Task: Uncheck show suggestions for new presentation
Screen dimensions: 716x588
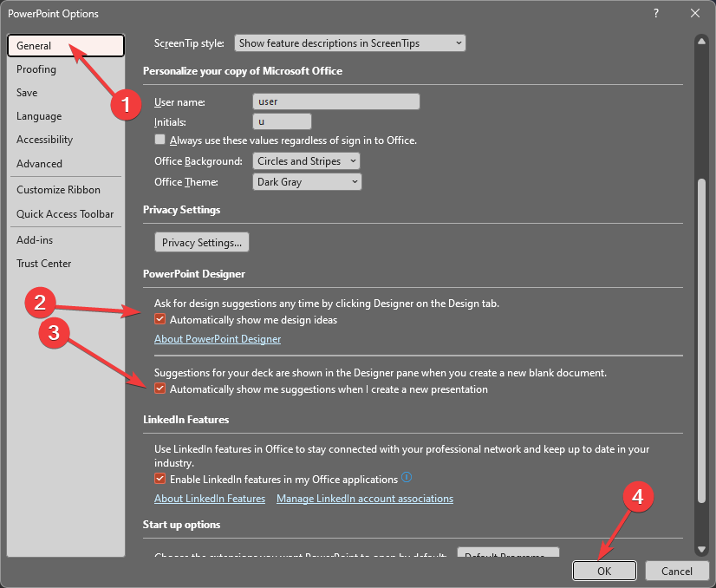Action: pos(159,389)
